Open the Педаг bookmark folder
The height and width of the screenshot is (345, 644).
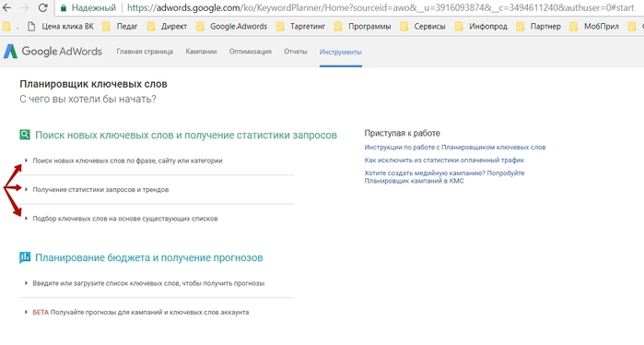pos(120,27)
